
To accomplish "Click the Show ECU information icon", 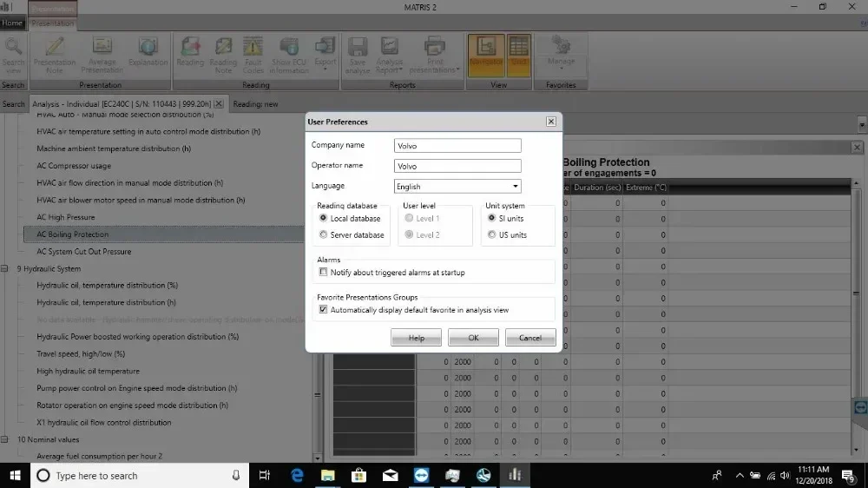I will coord(289,54).
